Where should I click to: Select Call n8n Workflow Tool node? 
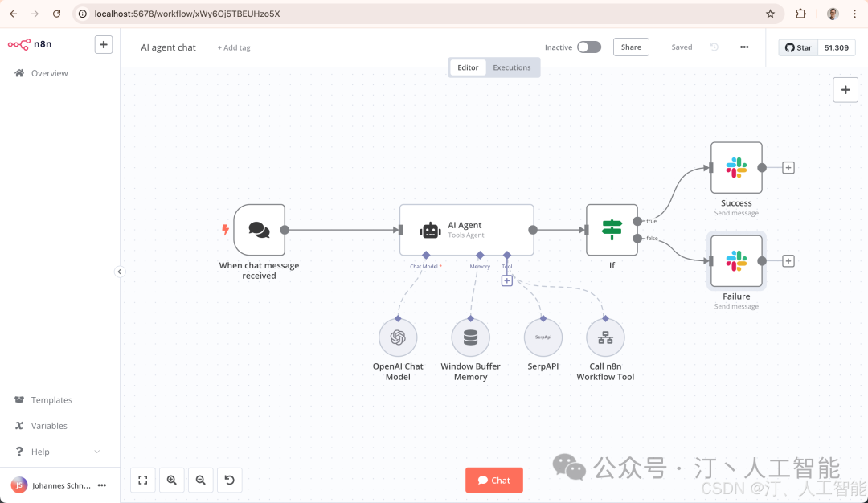click(x=605, y=337)
